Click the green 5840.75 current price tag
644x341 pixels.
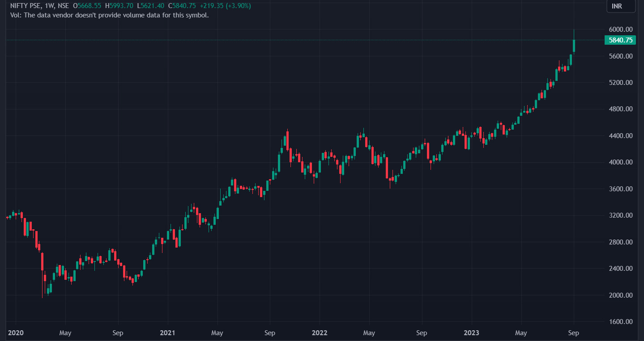click(x=620, y=40)
